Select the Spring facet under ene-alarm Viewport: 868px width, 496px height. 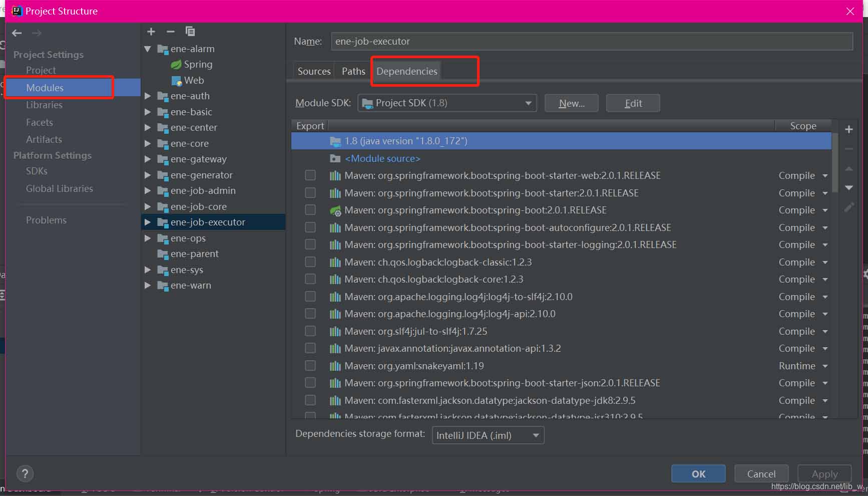[x=192, y=65]
